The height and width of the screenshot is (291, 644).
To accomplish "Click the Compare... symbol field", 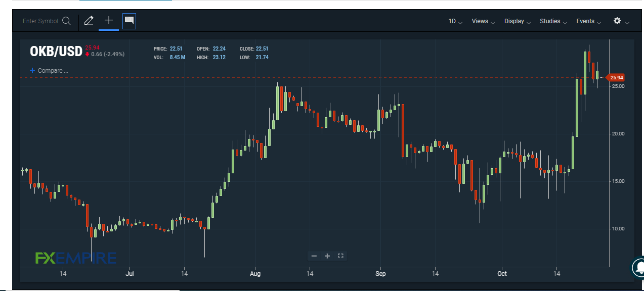I will (x=53, y=71).
